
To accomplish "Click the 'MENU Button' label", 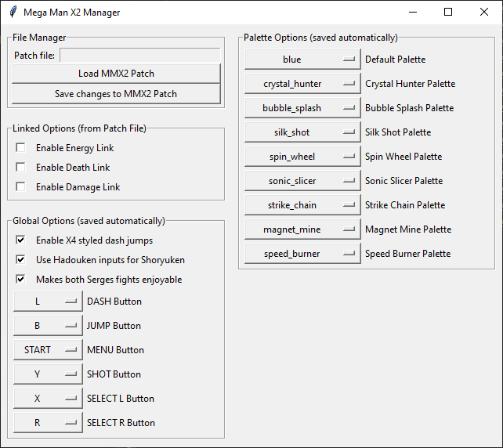I will coord(115,350).
